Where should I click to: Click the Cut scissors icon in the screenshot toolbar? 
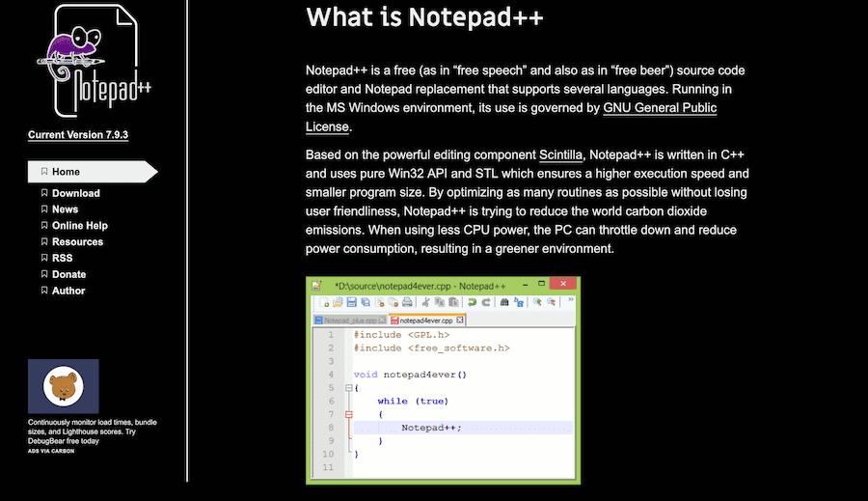(425, 302)
